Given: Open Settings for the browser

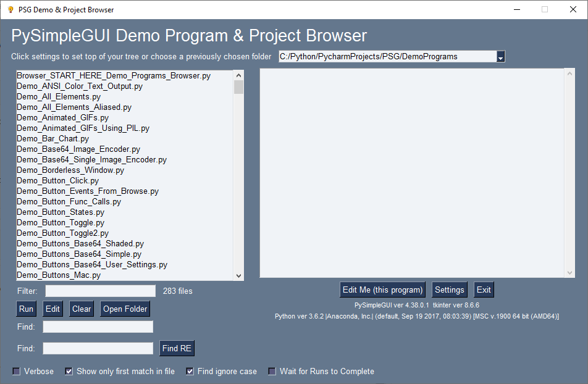Looking at the screenshot, I should click(450, 290).
